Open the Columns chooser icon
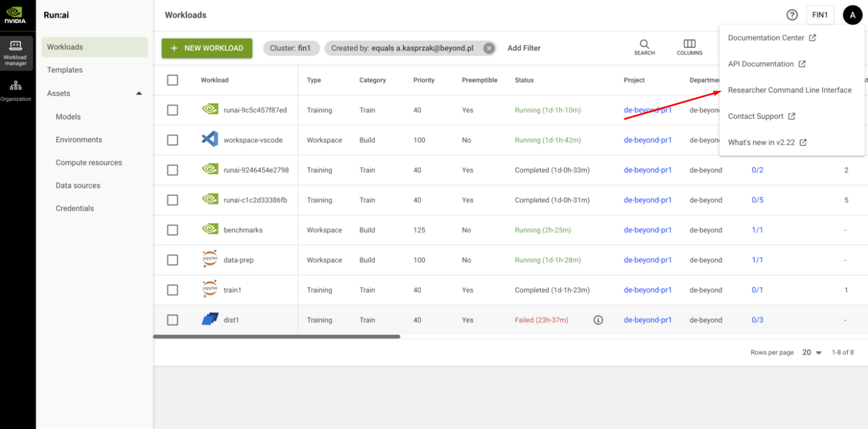 690,48
